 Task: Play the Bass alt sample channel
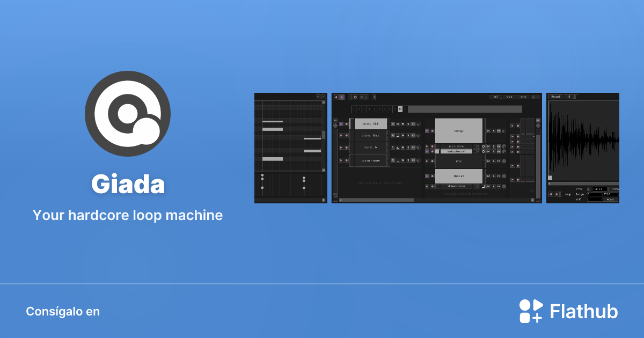(x=427, y=176)
